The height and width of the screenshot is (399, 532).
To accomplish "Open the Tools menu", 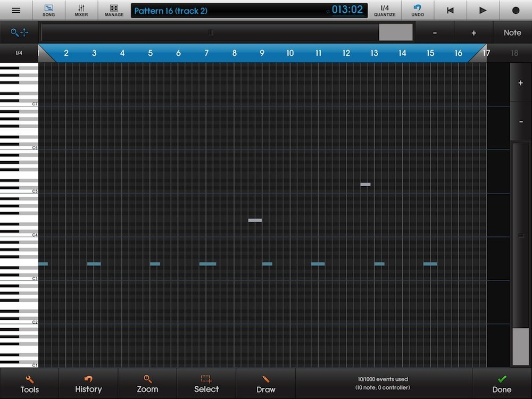I will (29, 384).
